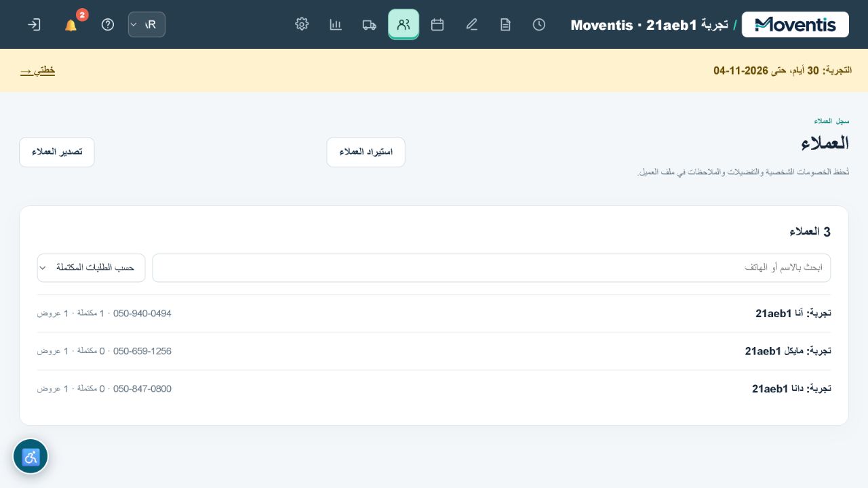Open the language selector dropdown

click(146, 24)
